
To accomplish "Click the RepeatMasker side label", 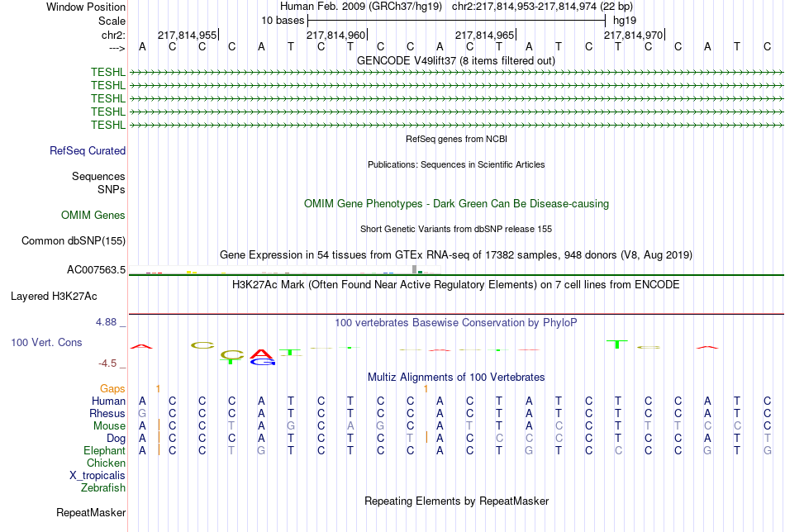I will (x=91, y=512).
